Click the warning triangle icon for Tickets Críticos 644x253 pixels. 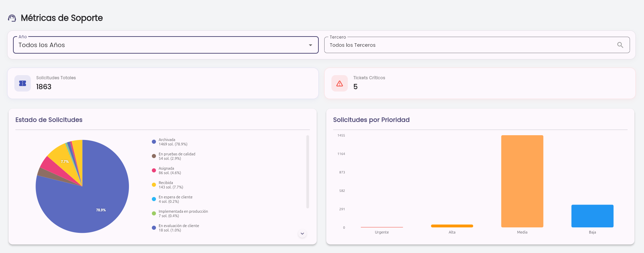tap(340, 83)
